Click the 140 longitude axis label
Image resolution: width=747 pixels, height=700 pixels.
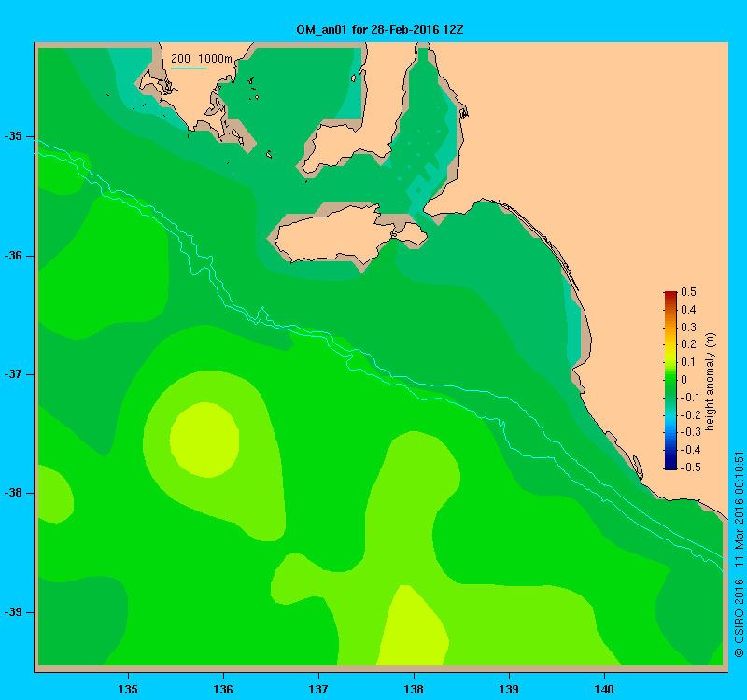tap(604, 689)
